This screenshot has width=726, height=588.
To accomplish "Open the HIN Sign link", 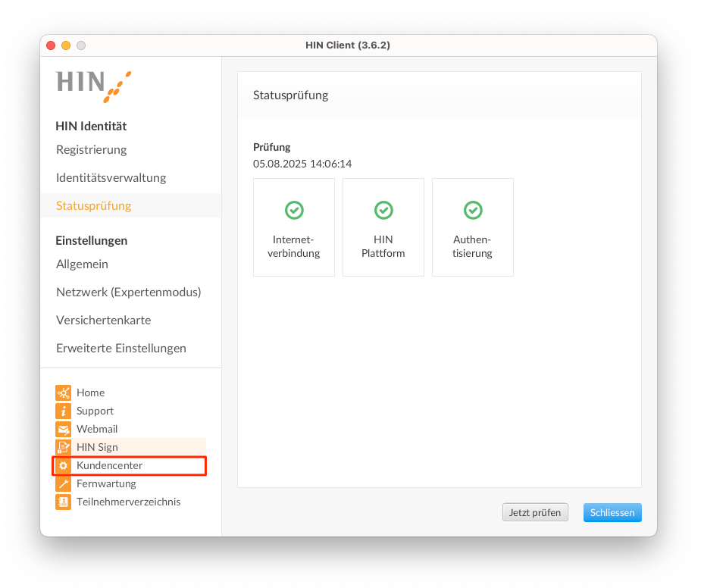I will click(x=97, y=447).
